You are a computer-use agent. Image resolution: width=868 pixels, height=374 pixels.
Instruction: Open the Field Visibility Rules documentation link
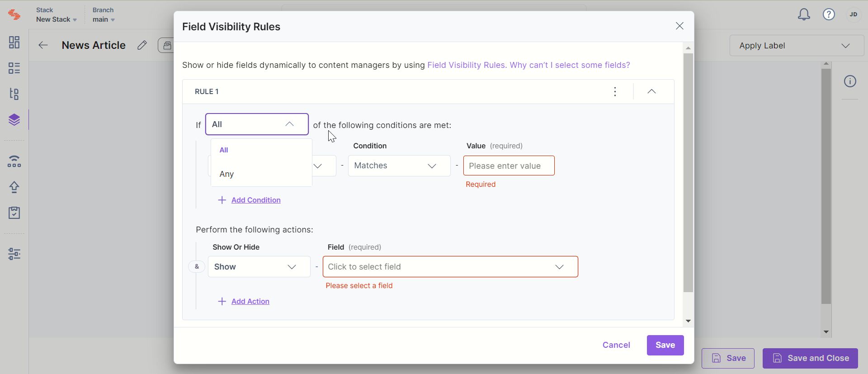(467, 65)
